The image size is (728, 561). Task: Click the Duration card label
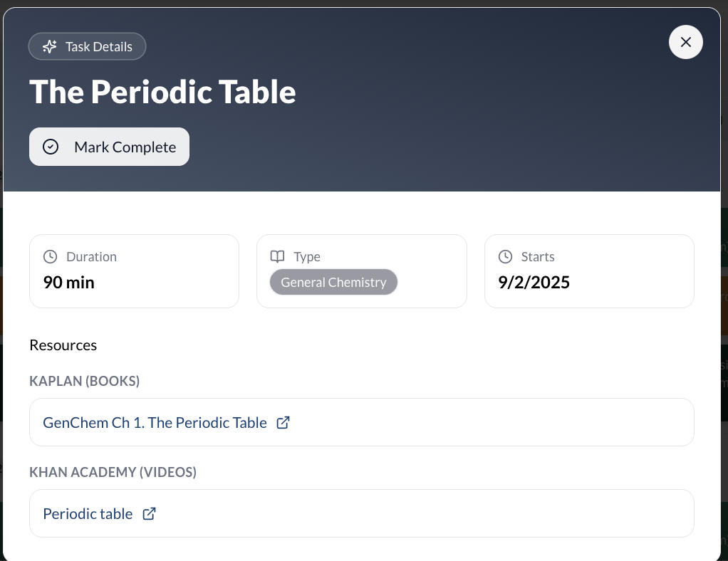click(91, 257)
